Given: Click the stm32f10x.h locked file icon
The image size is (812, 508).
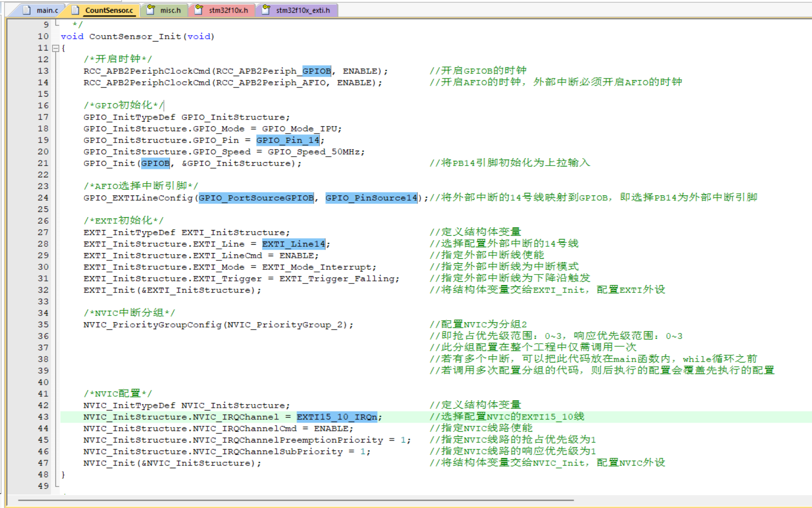Looking at the screenshot, I should click(x=199, y=9).
